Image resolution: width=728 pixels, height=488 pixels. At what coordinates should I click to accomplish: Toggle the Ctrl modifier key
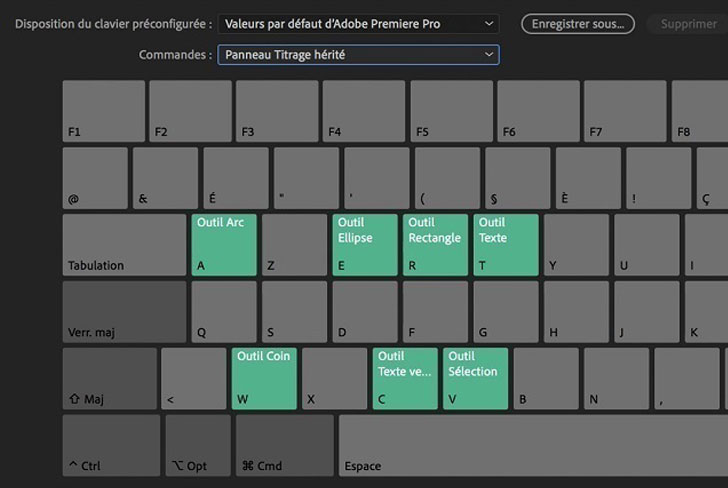tap(111, 445)
